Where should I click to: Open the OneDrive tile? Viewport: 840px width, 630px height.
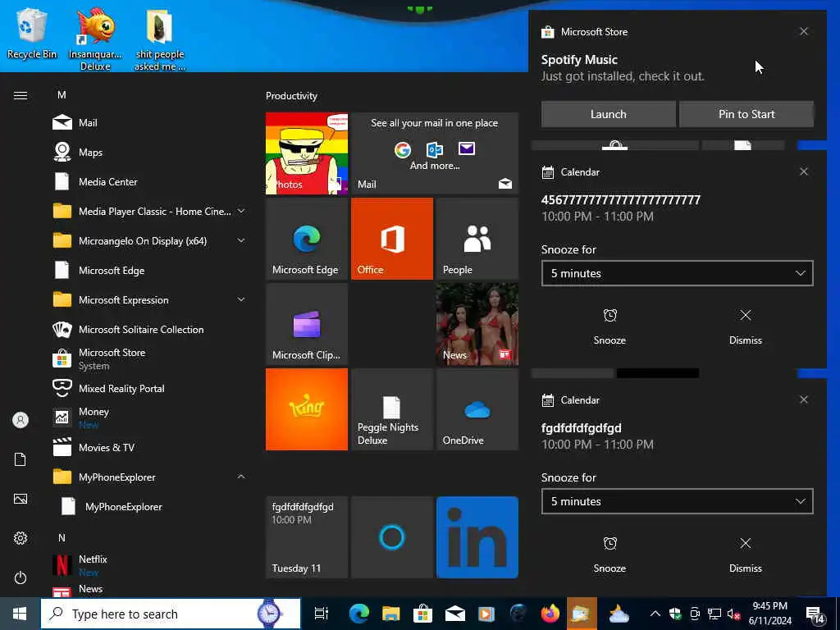click(477, 409)
